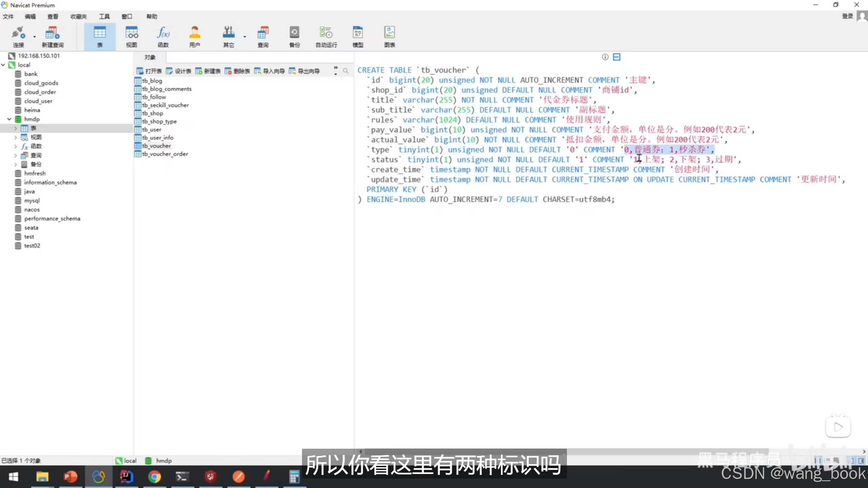Toggle the DDL panel icon
The width and height of the screenshot is (868, 488).
pos(617,57)
